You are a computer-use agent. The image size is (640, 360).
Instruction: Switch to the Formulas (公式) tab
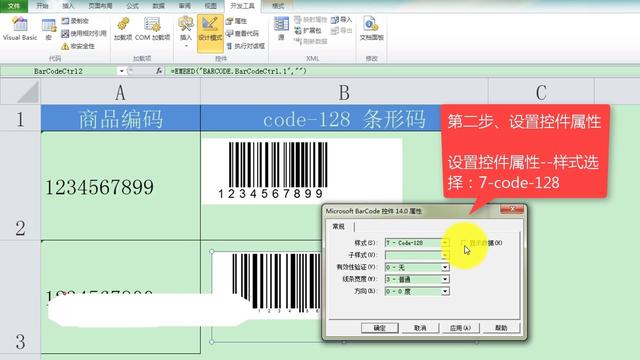tap(132, 6)
